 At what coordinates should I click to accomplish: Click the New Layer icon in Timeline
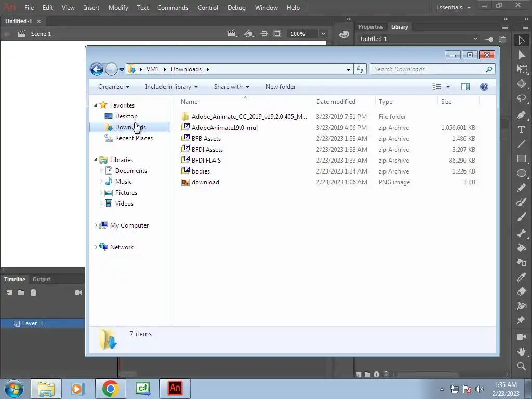[x=9, y=292]
